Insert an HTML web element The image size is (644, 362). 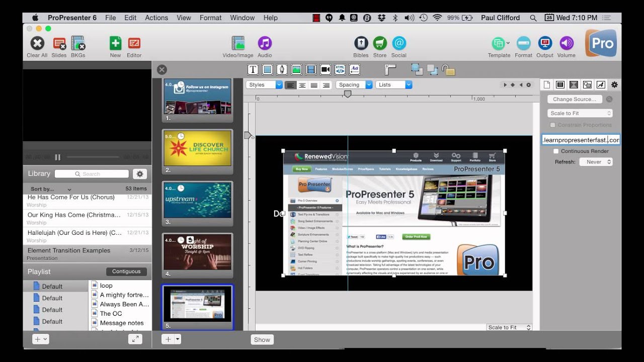pos(340,69)
